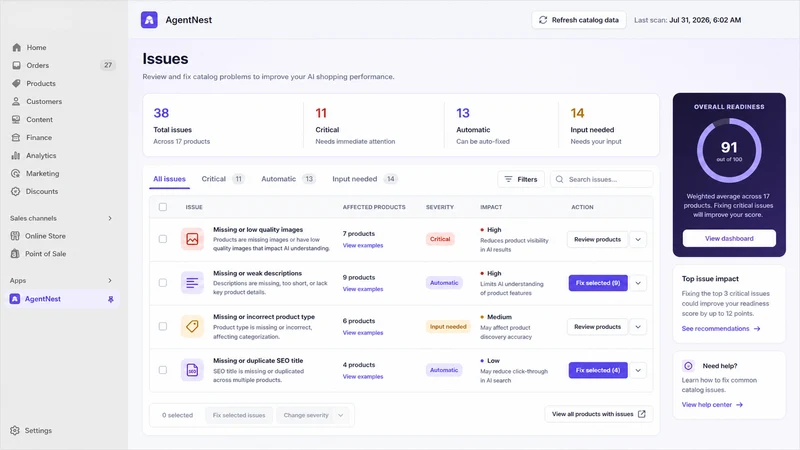Expand the Apps section chevron

point(110,281)
